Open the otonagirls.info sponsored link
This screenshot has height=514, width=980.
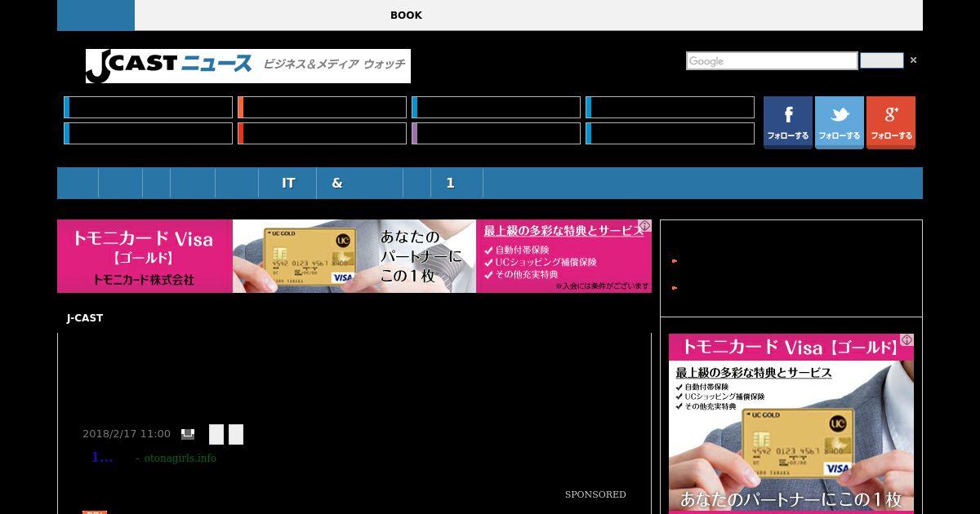(x=180, y=459)
